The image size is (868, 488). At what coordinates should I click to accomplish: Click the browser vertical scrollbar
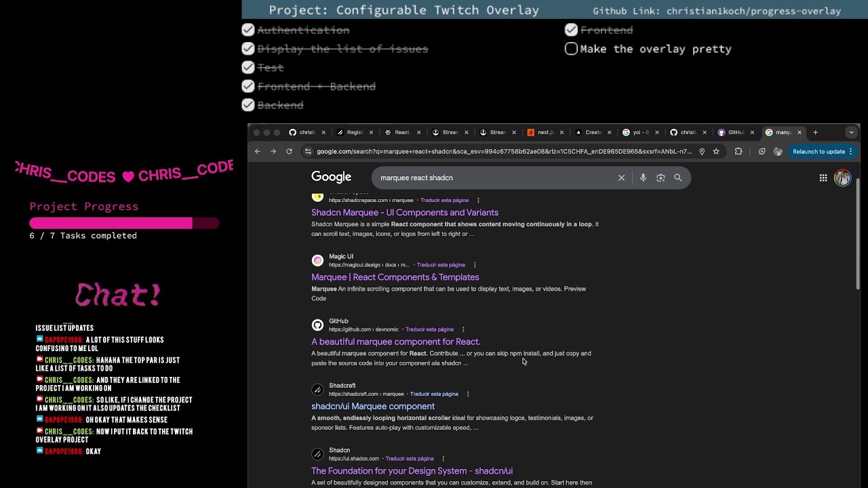858,234
